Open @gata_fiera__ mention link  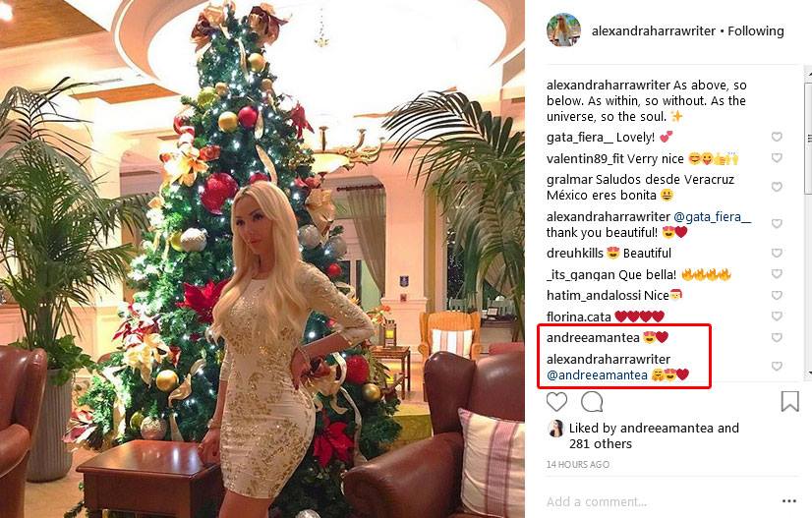pos(712,217)
